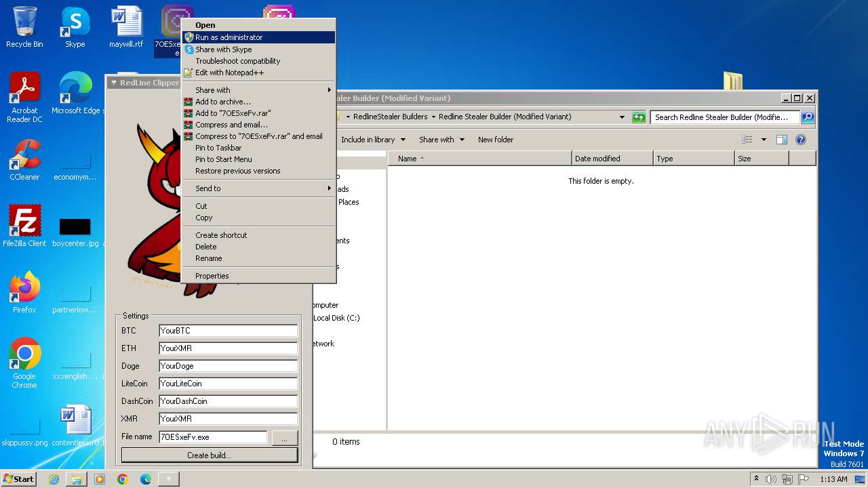Open Explorer toolbar Share with dropdown

tap(442, 140)
